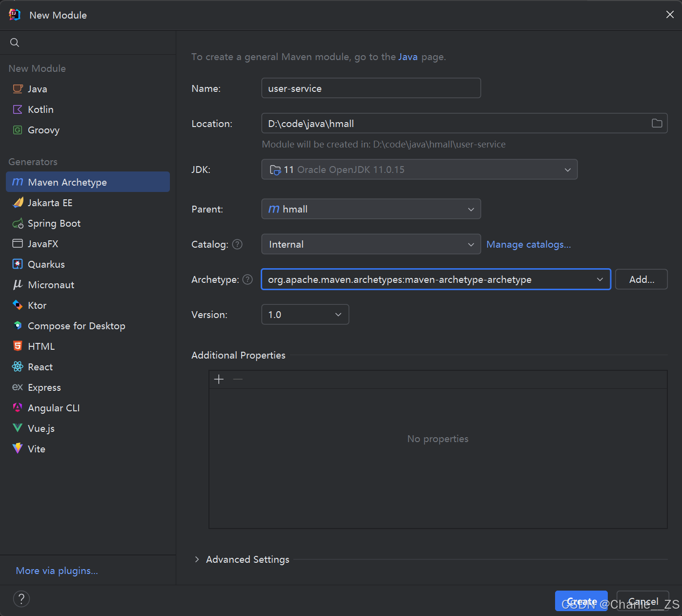Click the Quarkus generator icon
This screenshot has height=616, width=682.
pyautogui.click(x=18, y=264)
